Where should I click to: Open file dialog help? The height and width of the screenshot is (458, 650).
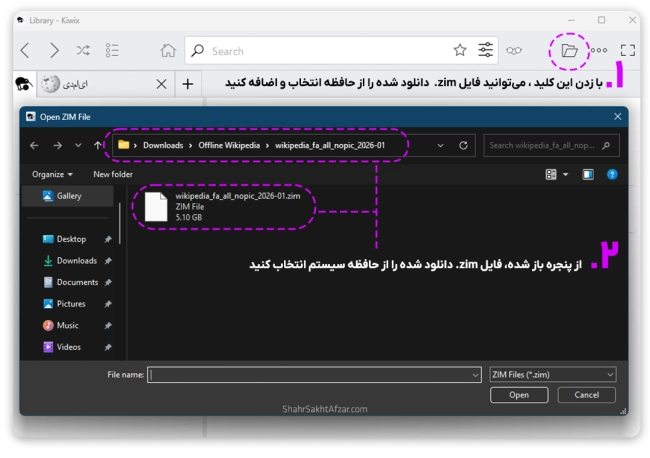(x=612, y=174)
